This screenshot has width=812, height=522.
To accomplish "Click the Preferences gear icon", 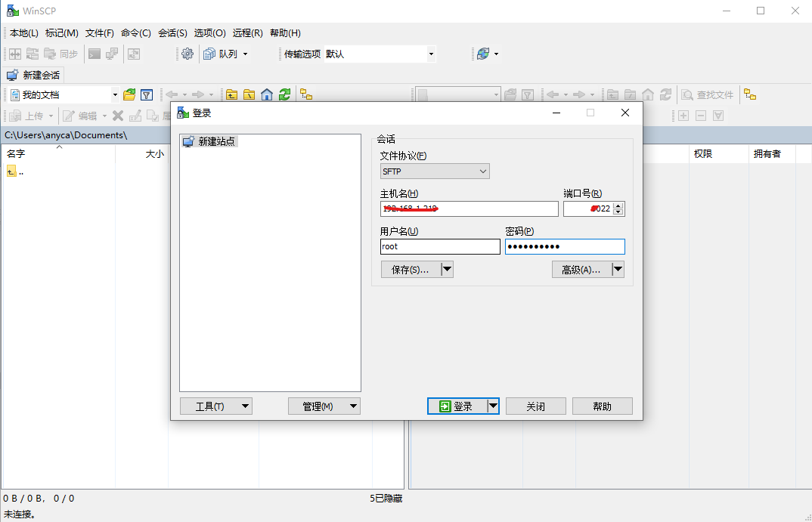I will tap(188, 54).
